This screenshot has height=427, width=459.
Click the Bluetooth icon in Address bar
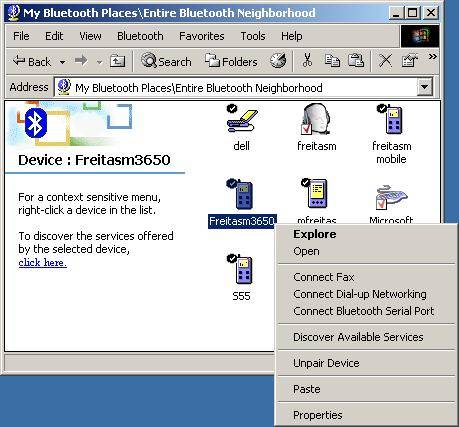[x=64, y=87]
